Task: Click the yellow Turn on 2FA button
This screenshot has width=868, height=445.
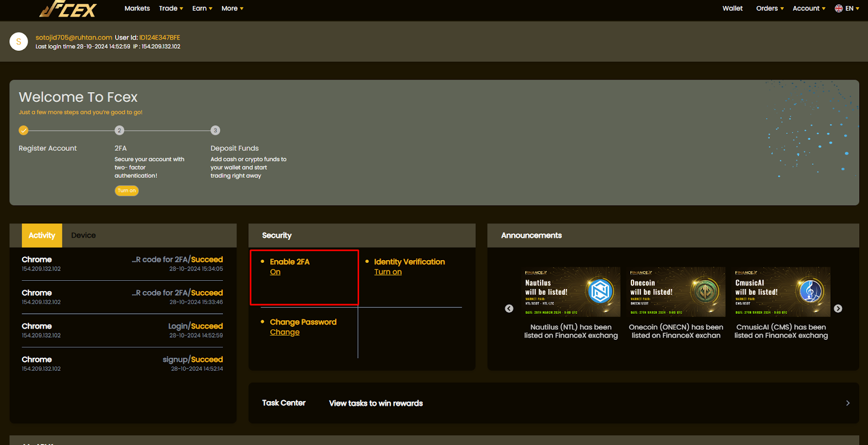Action: click(126, 191)
